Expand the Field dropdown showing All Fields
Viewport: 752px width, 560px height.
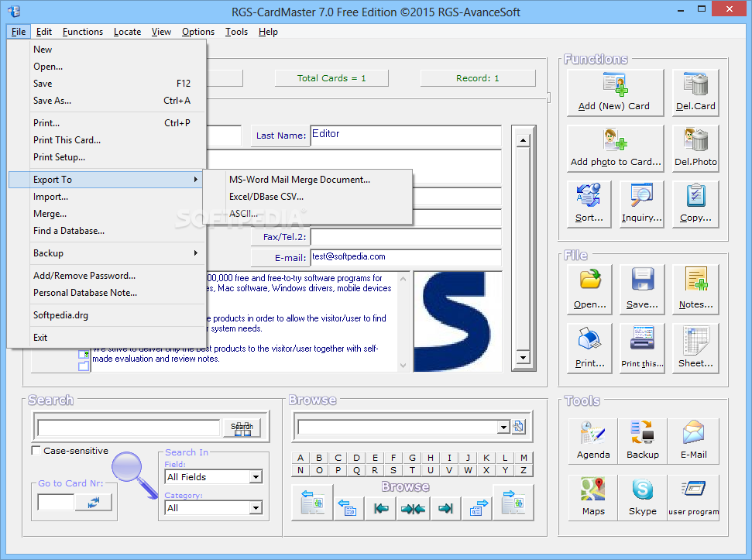click(x=256, y=476)
